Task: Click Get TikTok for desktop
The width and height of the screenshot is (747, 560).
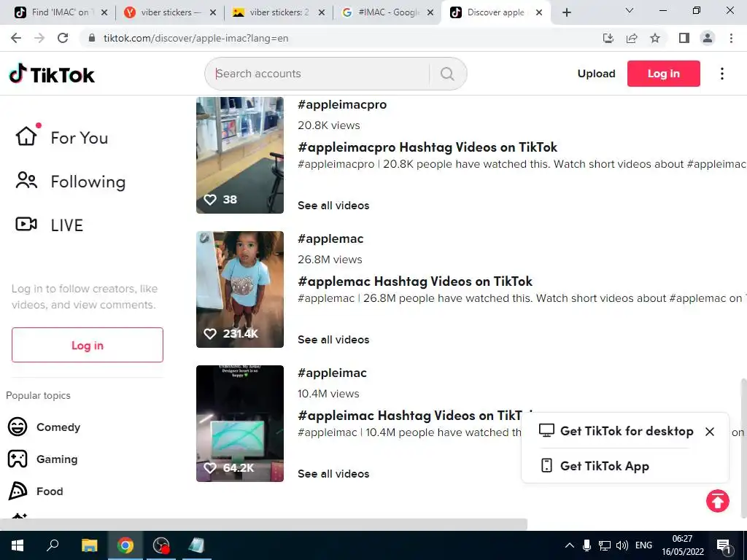Action: click(616, 431)
